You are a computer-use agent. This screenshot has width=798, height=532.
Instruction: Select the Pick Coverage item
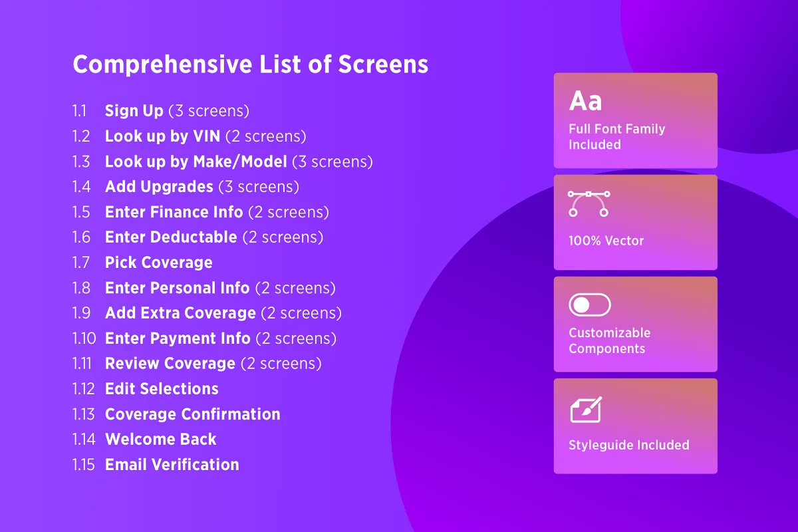pos(158,263)
